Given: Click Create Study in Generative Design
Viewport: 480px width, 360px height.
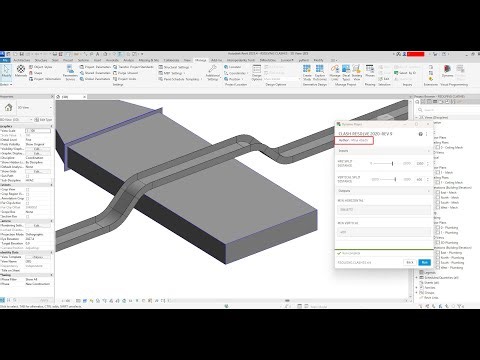Looking at the screenshot, I should click(307, 73).
